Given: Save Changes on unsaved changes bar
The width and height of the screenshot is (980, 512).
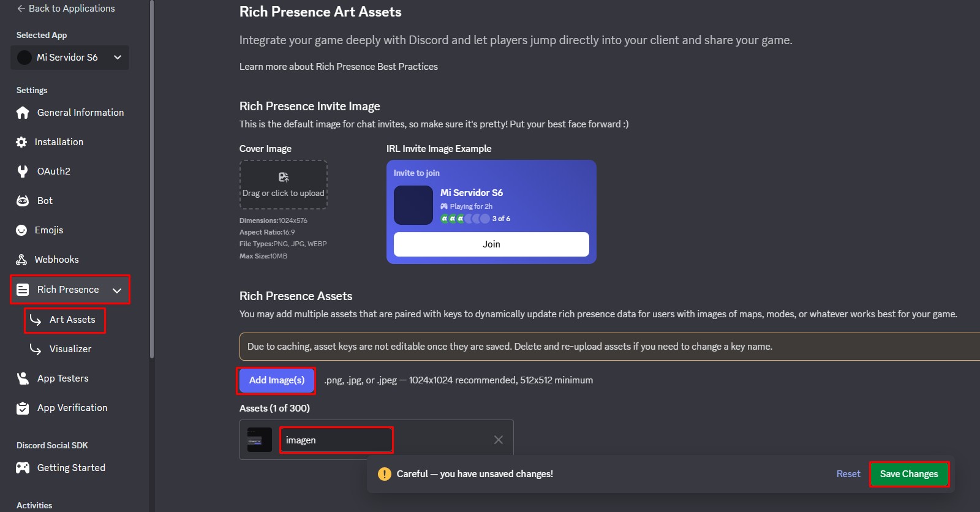Looking at the screenshot, I should point(908,473).
